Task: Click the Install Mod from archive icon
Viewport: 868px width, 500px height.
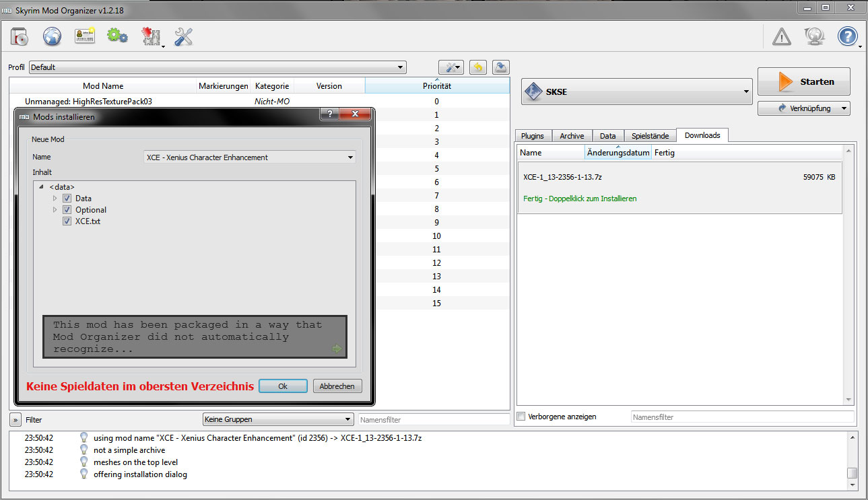Action: (x=20, y=37)
